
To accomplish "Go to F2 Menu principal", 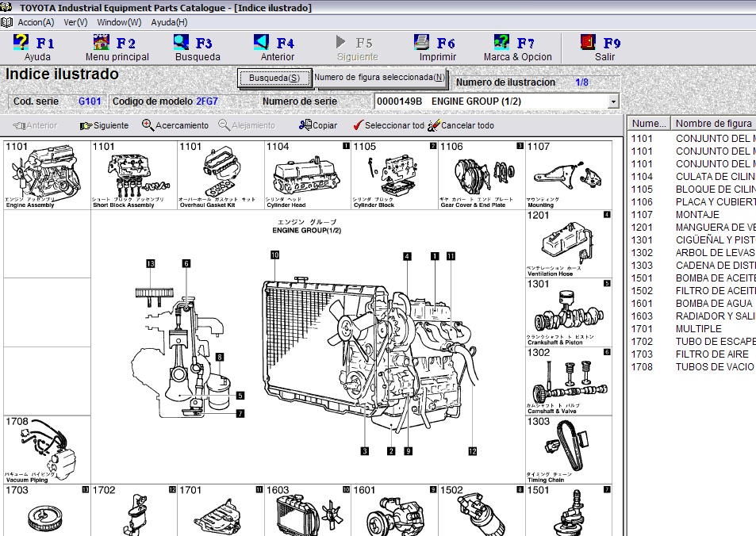I will [117, 48].
